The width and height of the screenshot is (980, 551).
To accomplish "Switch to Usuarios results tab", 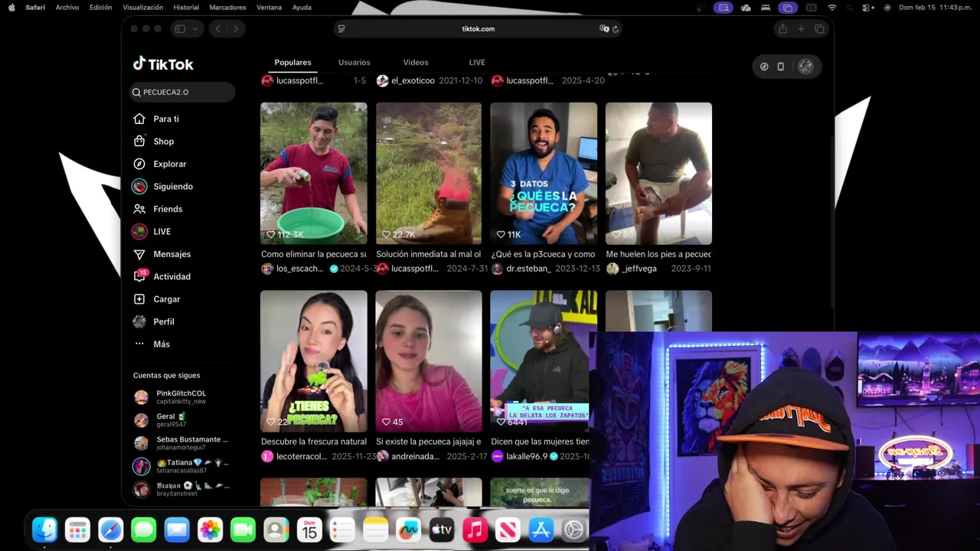I will (354, 62).
